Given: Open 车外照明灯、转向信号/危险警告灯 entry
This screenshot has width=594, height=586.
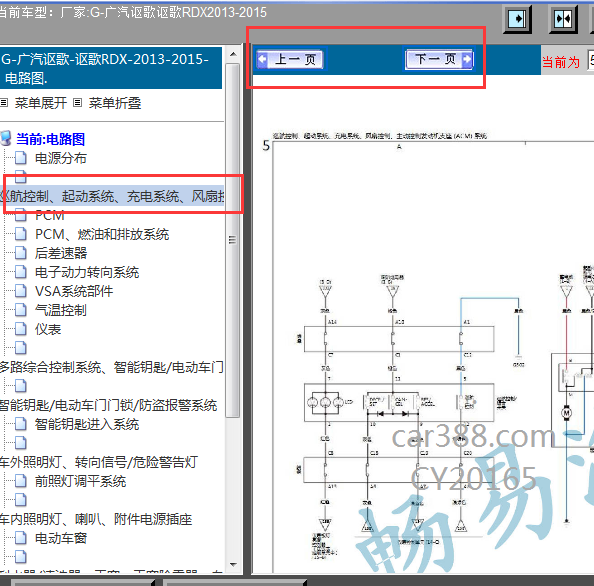Looking at the screenshot, I should tap(98, 462).
